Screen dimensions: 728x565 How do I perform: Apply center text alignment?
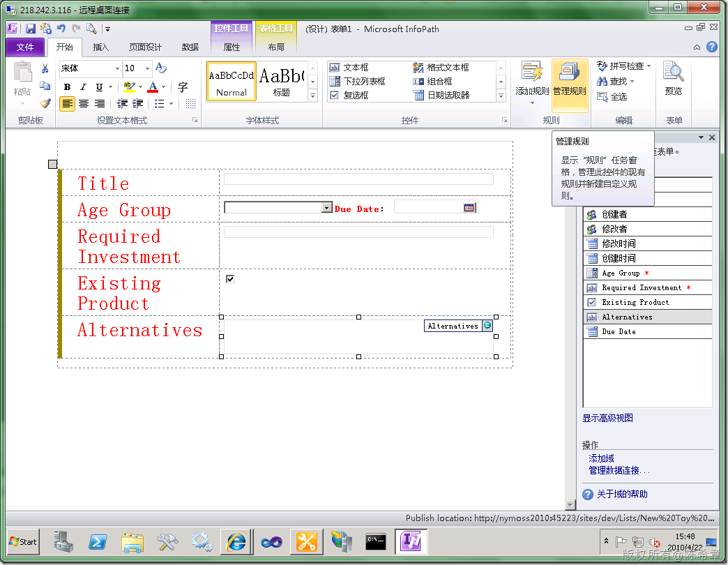[84, 103]
